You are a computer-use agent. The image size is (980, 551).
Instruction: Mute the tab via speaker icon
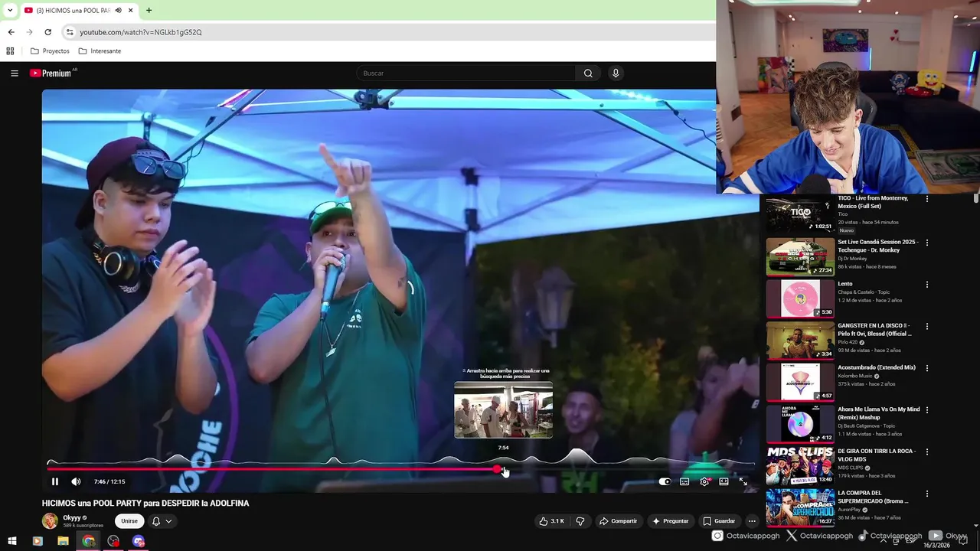pyautogui.click(x=118, y=11)
